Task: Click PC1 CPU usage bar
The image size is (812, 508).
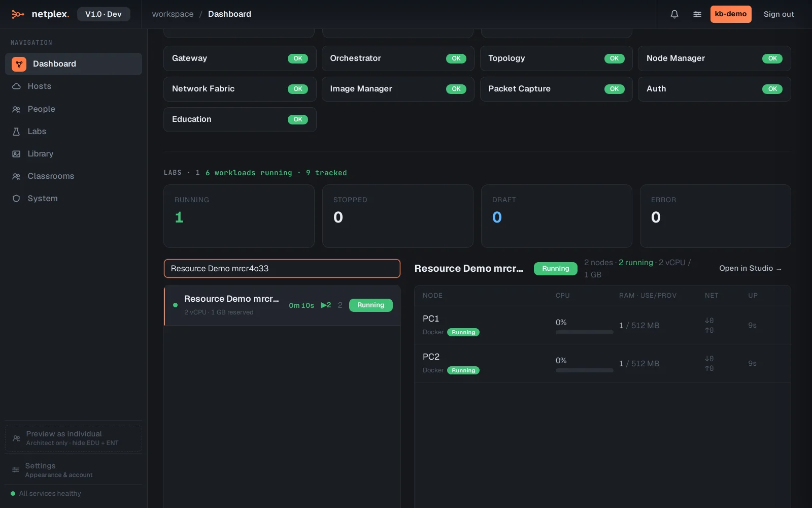Action: tap(585, 332)
